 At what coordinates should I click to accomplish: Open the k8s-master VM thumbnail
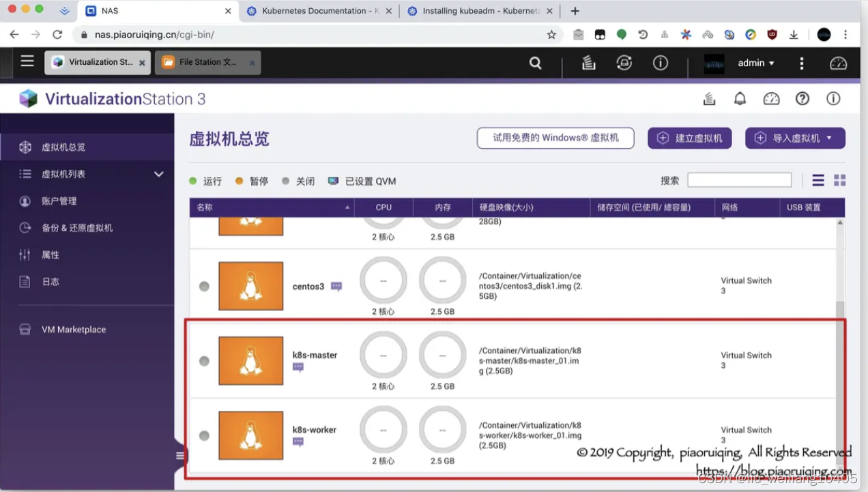[x=250, y=360]
